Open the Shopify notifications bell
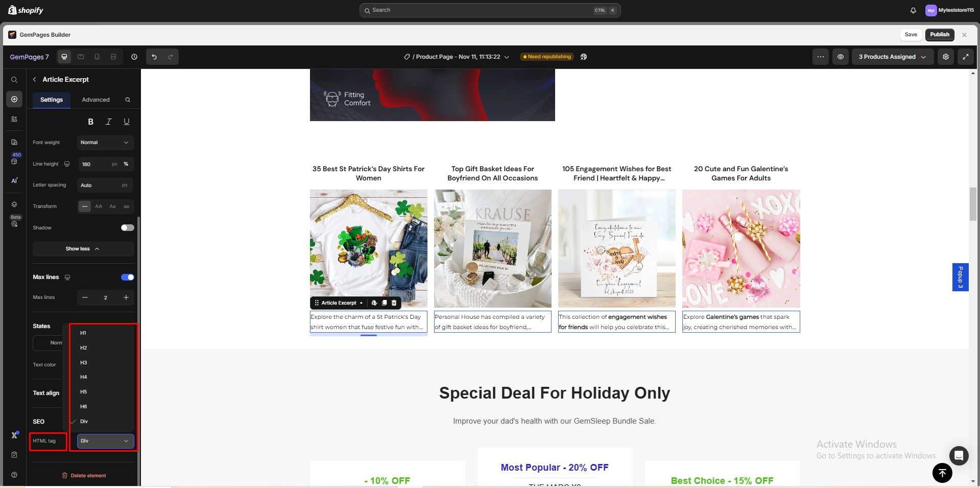 [913, 10]
